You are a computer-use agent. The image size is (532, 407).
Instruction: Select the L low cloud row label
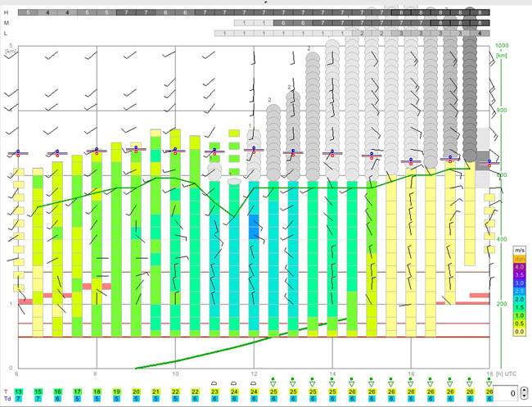pyautogui.click(x=7, y=33)
